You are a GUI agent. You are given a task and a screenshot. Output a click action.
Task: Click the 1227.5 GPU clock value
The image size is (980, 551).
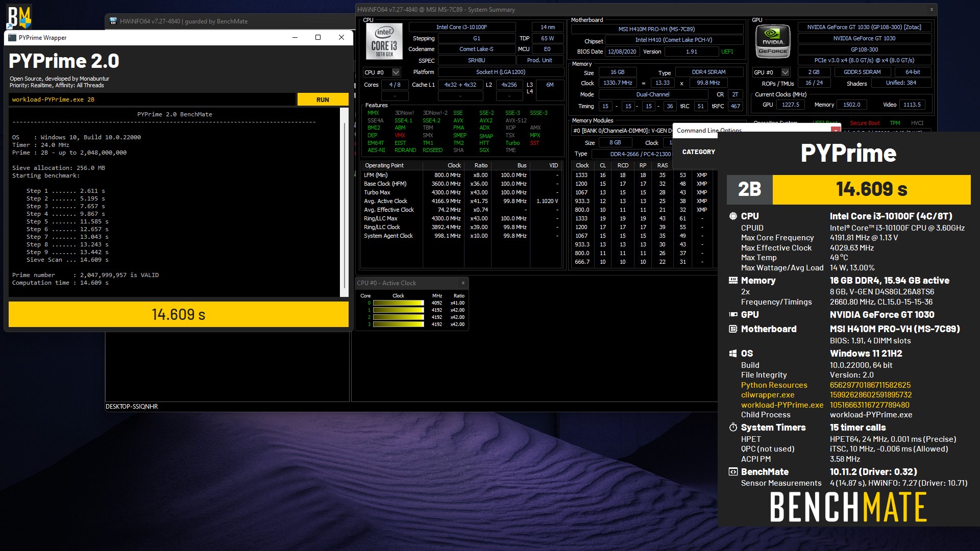790,105
